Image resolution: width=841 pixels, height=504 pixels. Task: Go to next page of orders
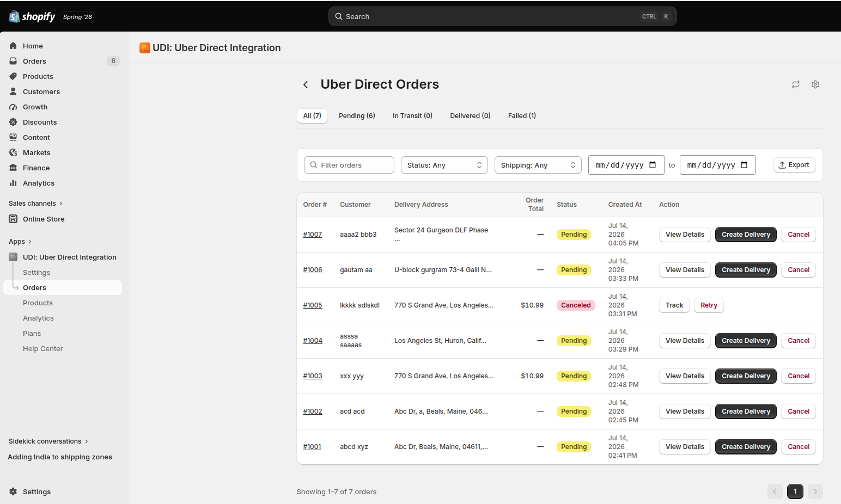point(815,491)
